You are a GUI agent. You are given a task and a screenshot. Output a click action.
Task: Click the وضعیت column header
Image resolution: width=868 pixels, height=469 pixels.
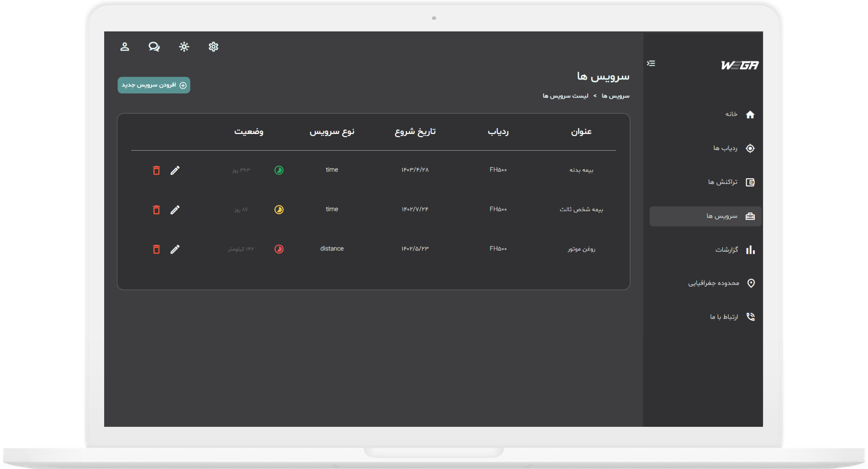249,132
